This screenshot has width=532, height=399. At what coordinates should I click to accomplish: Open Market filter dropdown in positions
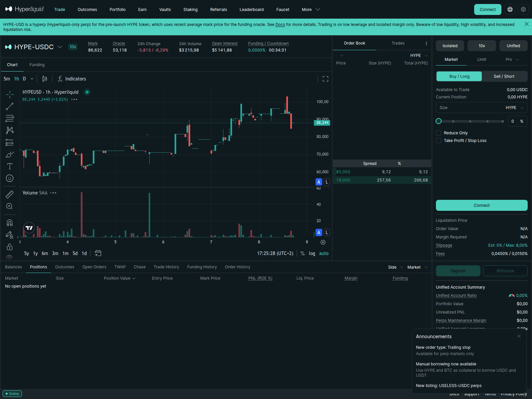coord(417,267)
